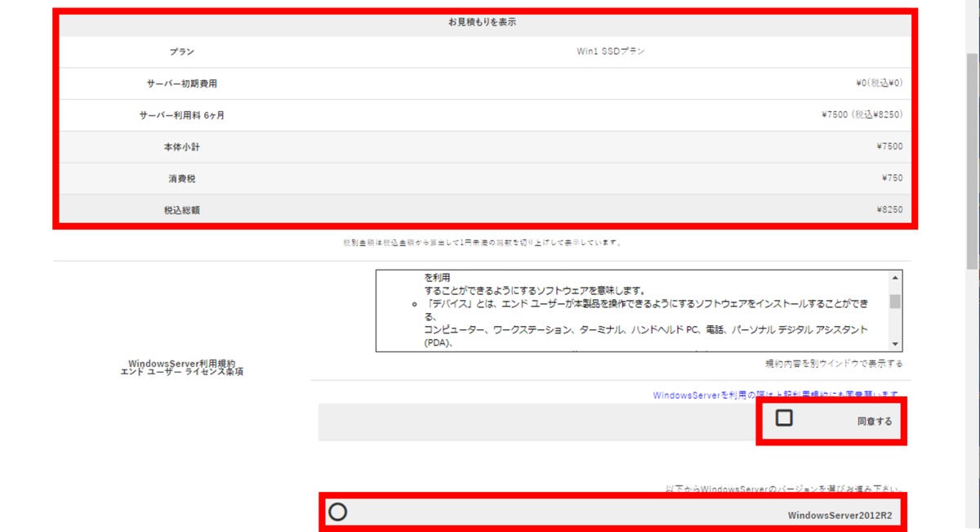Click the 同意する label text
This screenshot has height=532, width=980.
(x=875, y=422)
